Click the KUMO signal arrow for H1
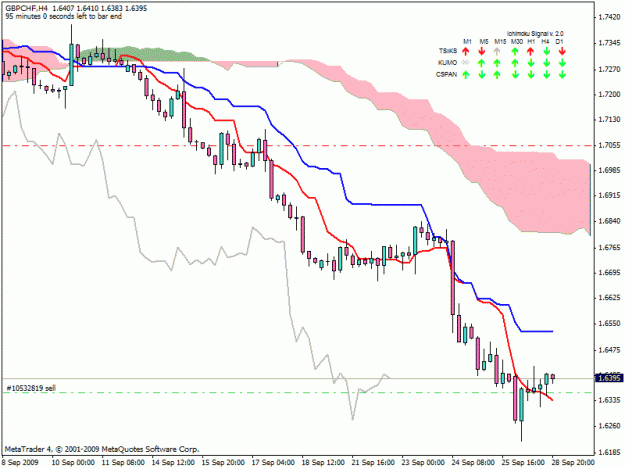 531,63
